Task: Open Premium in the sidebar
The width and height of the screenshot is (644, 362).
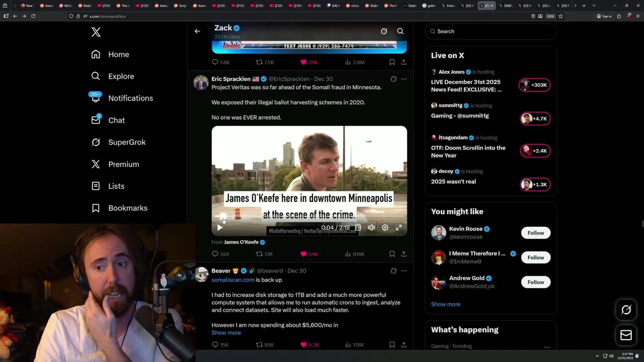Action: tap(115, 164)
